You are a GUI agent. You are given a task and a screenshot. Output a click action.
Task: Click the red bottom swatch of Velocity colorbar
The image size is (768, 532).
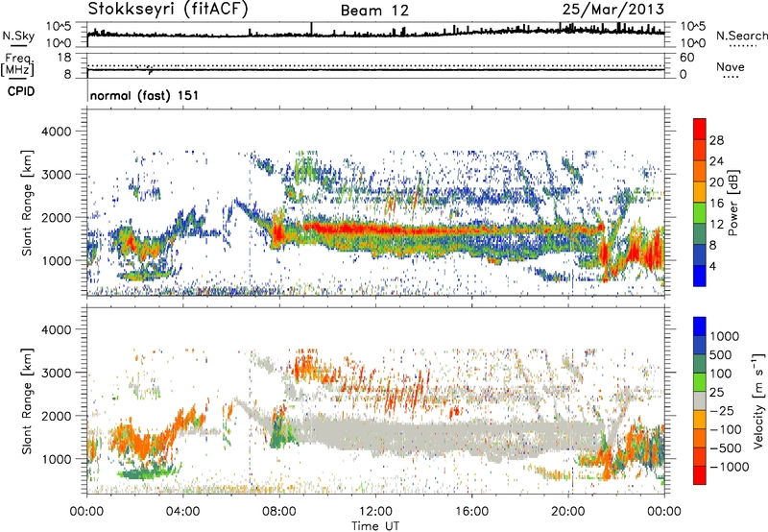[700, 475]
